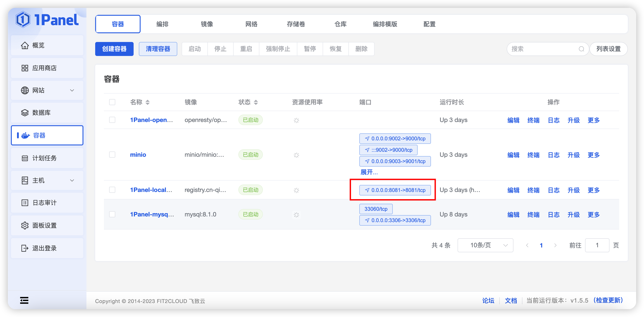This screenshot has height=317, width=644.
Task: Click the 网站 globe icon
Action: 25,90
